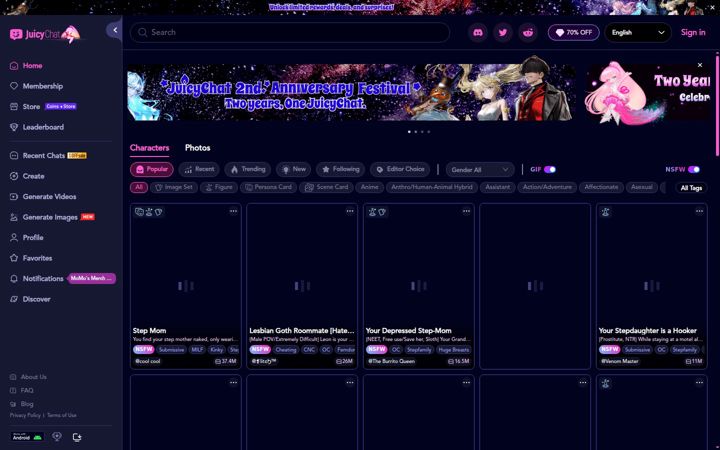
Task: Switch to the Photos tab
Action: (197, 148)
